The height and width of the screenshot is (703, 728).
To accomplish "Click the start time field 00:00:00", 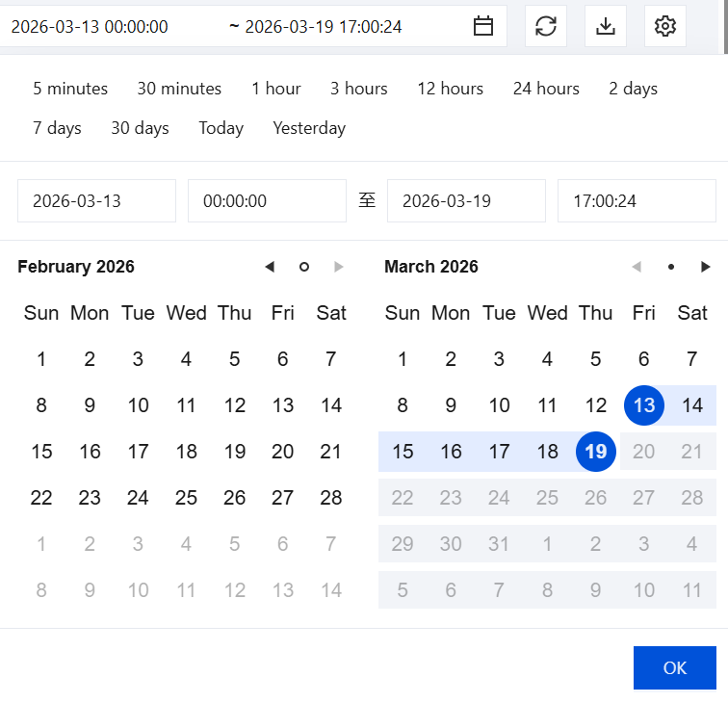I will (x=267, y=201).
